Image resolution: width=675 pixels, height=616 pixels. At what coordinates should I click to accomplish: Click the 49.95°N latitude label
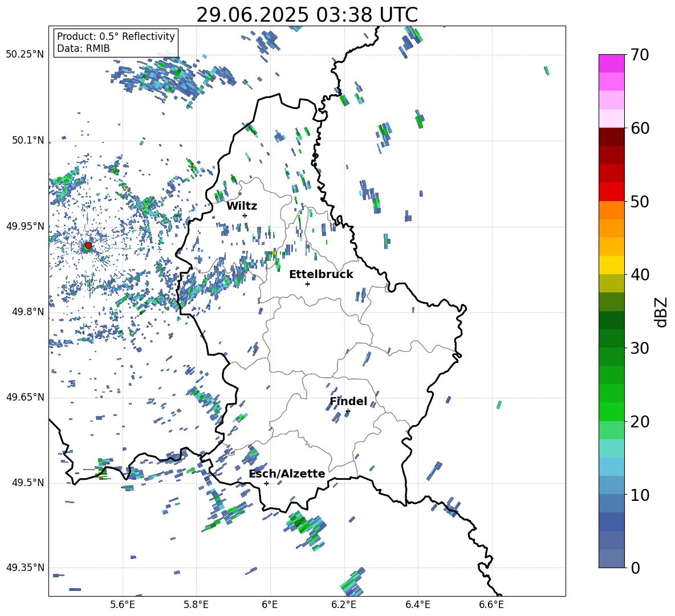[x=25, y=226]
